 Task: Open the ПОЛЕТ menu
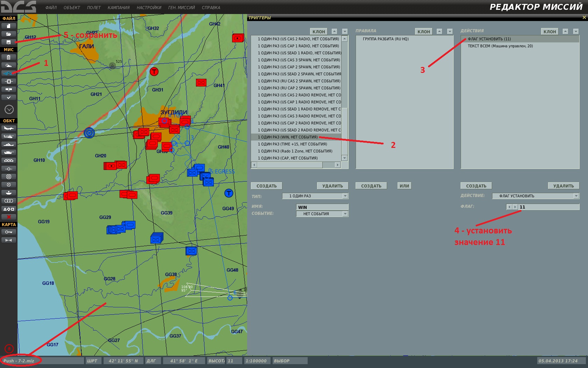coord(94,7)
